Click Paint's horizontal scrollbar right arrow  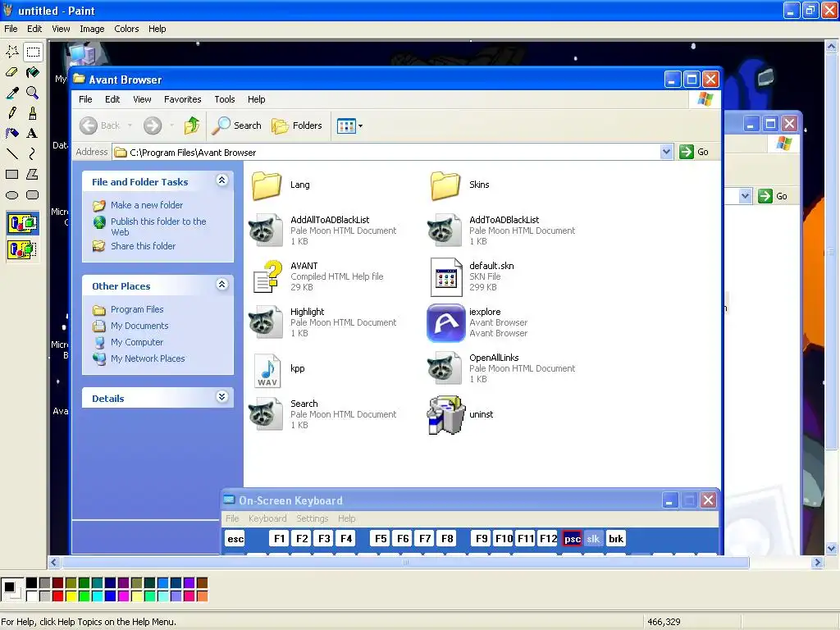point(817,563)
